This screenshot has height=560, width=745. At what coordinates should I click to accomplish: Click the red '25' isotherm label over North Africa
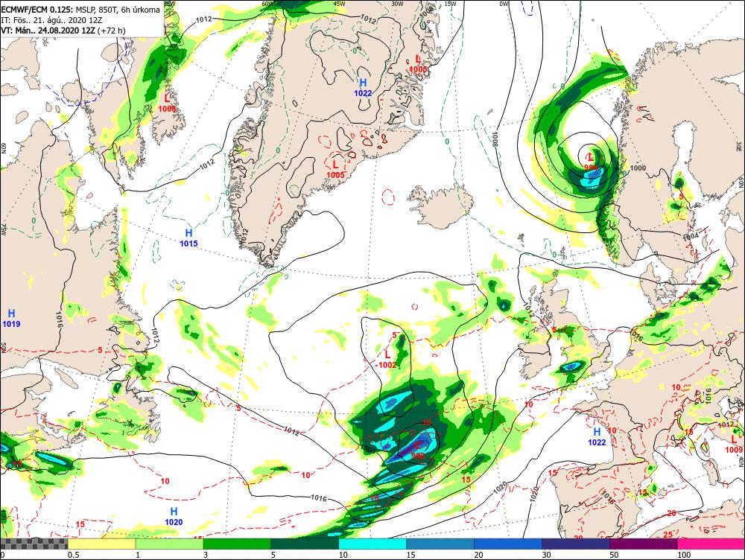(x=668, y=535)
